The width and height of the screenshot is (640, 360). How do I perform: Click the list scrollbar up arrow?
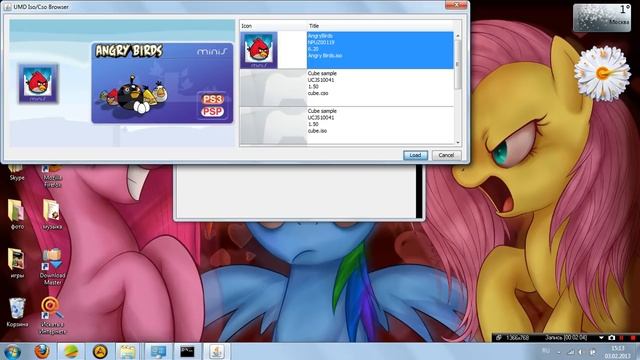pyautogui.click(x=458, y=36)
